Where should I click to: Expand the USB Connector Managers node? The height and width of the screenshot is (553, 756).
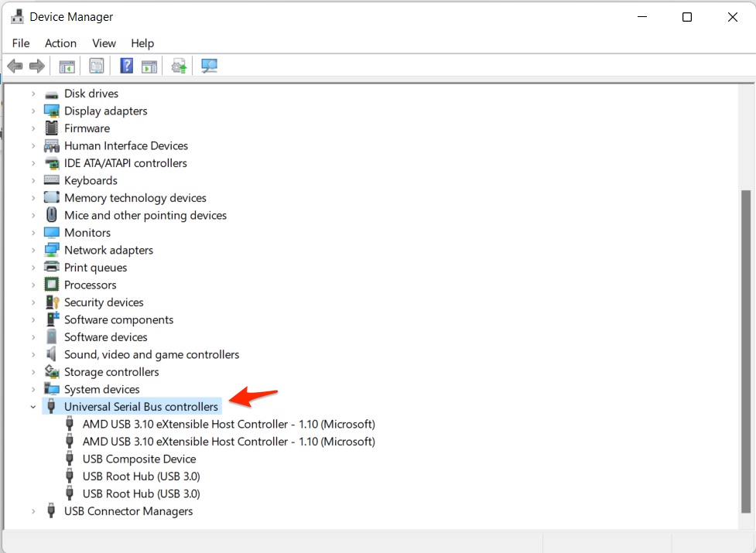point(32,511)
